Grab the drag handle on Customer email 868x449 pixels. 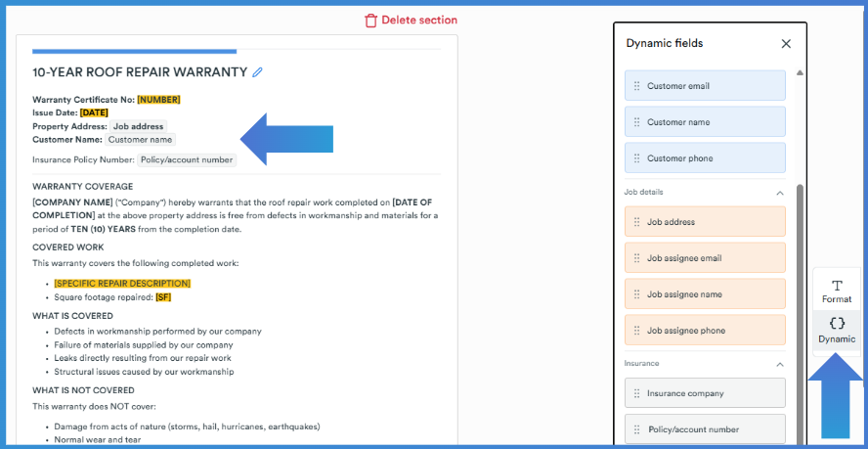pos(636,86)
